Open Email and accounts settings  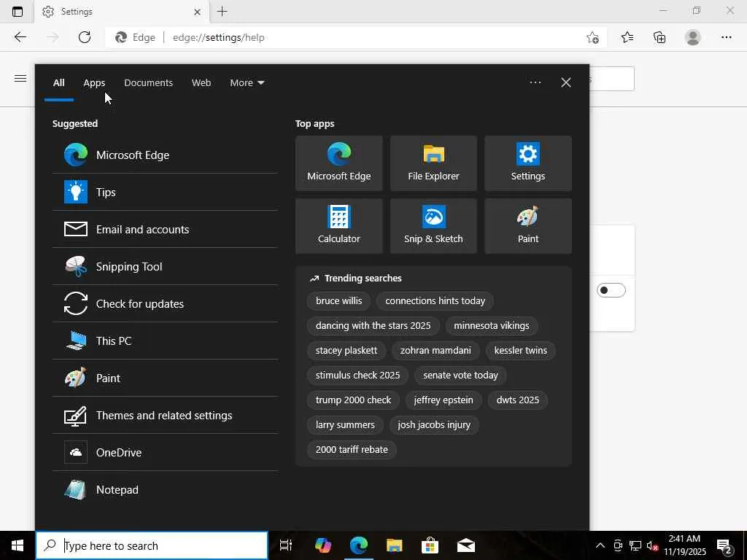(165, 229)
